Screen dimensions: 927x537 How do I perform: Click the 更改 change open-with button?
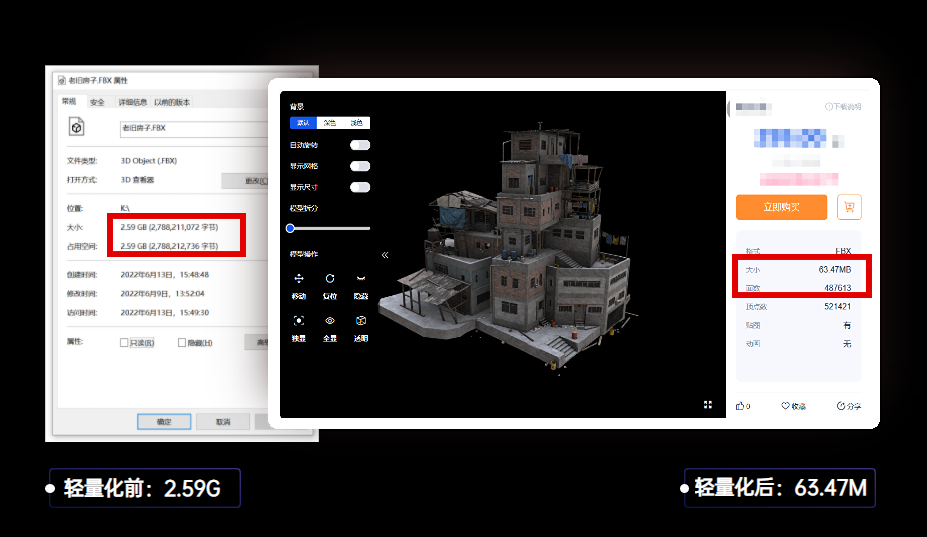click(245, 181)
